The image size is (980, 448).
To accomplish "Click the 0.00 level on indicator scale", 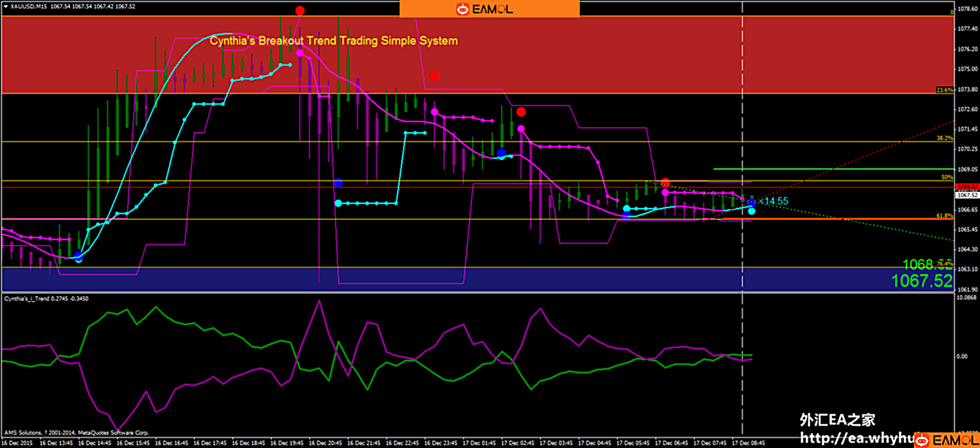I will [x=962, y=356].
